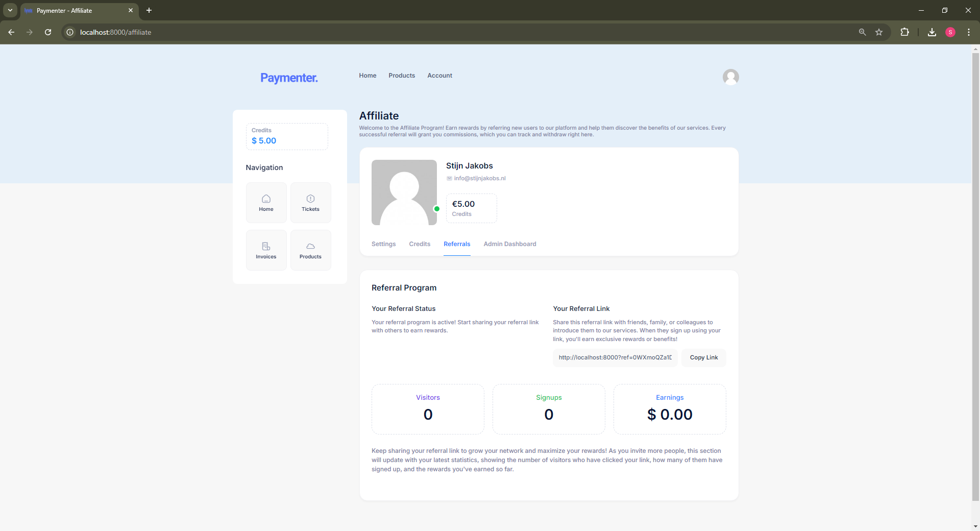Click the Earnings $ 0.00 card
The height and width of the screenshot is (531, 980).
(x=670, y=409)
